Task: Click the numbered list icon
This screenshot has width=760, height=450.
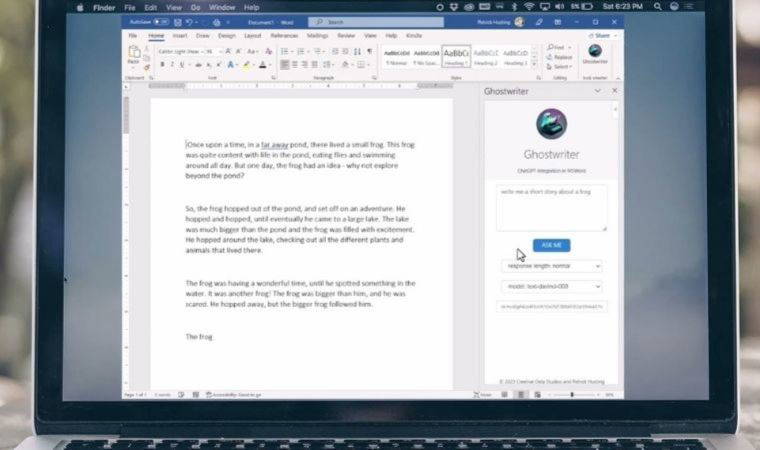Action: point(301,51)
